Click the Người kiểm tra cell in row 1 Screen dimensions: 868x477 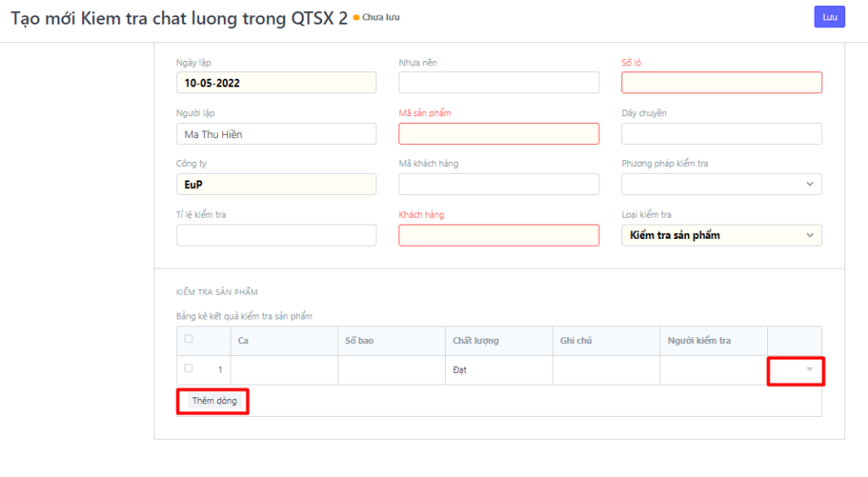pos(713,370)
